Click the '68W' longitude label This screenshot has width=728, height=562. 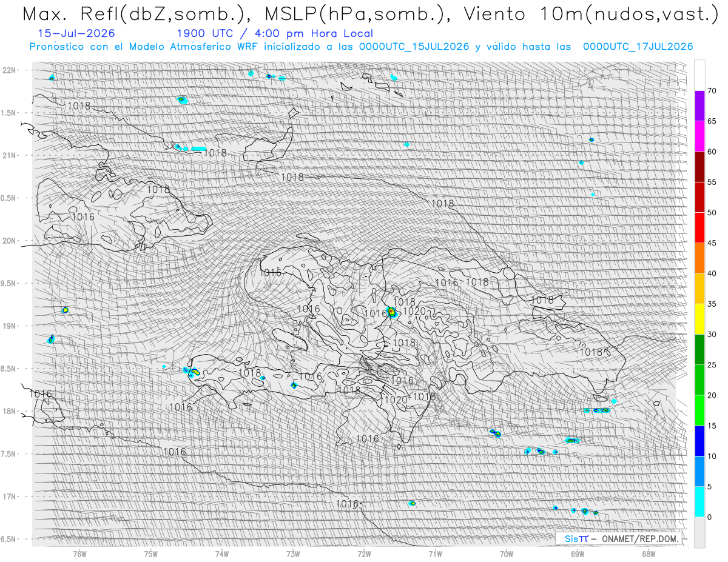point(649,554)
